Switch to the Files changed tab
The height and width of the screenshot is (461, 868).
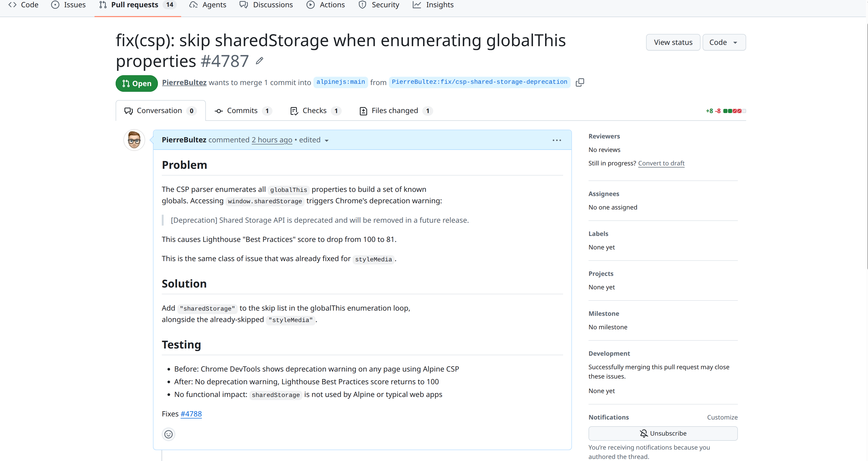(395, 110)
